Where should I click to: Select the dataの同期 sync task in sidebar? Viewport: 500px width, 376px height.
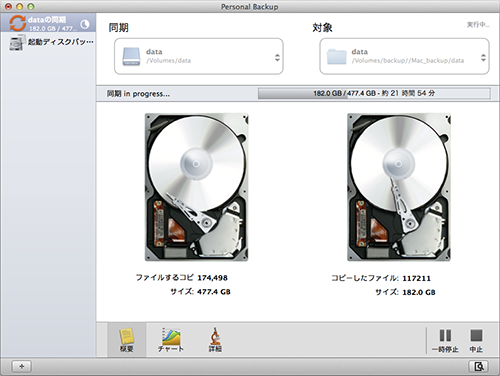[48, 23]
